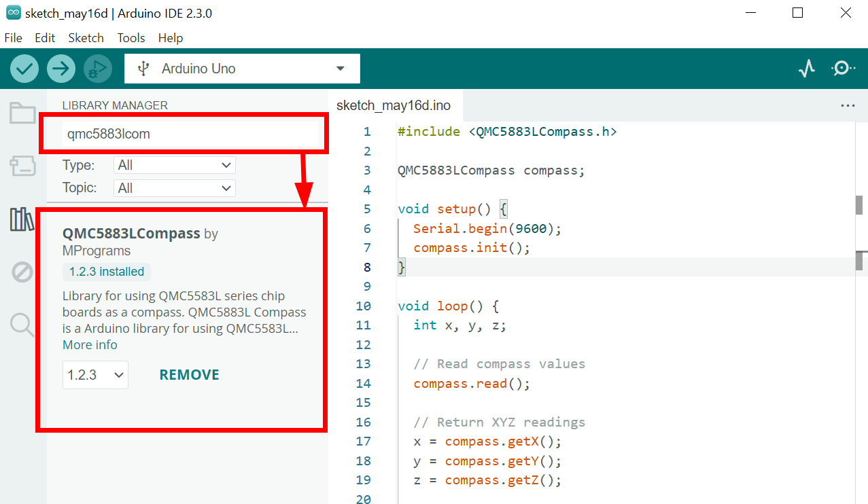Click the compass.init() code line
The image size is (868, 504).
point(472,248)
